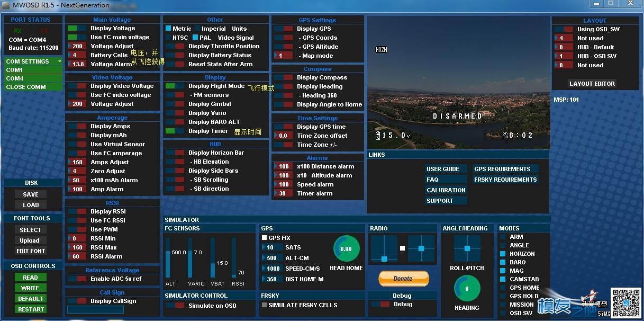The image size is (644, 321).
Task: Open the FRSKY REQUIREMENTS link
Action: tap(505, 180)
